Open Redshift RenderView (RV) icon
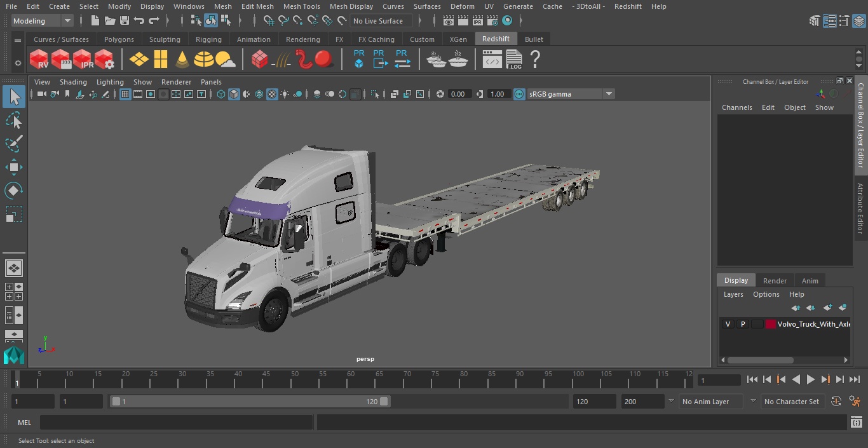The image size is (868, 448). tap(39, 60)
